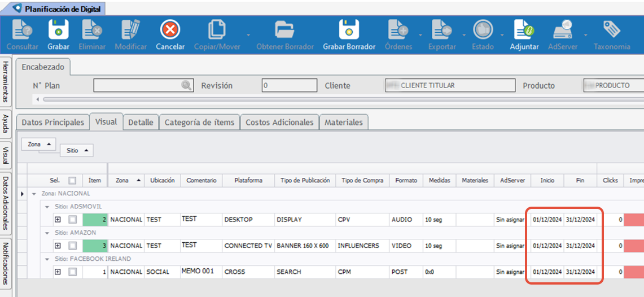Click the green item 2 cell
Image resolution: width=644 pixels, height=297 pixels.
pos(95,220)
